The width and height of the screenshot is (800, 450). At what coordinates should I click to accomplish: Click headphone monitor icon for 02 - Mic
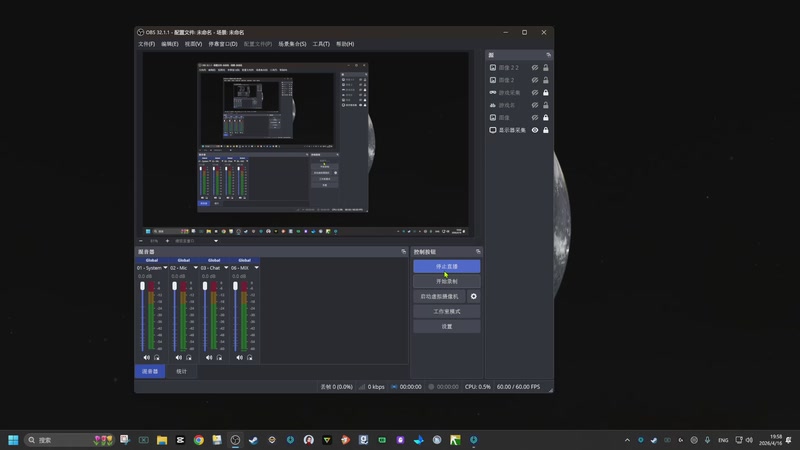pyautogui.click(x=188, y=357)
